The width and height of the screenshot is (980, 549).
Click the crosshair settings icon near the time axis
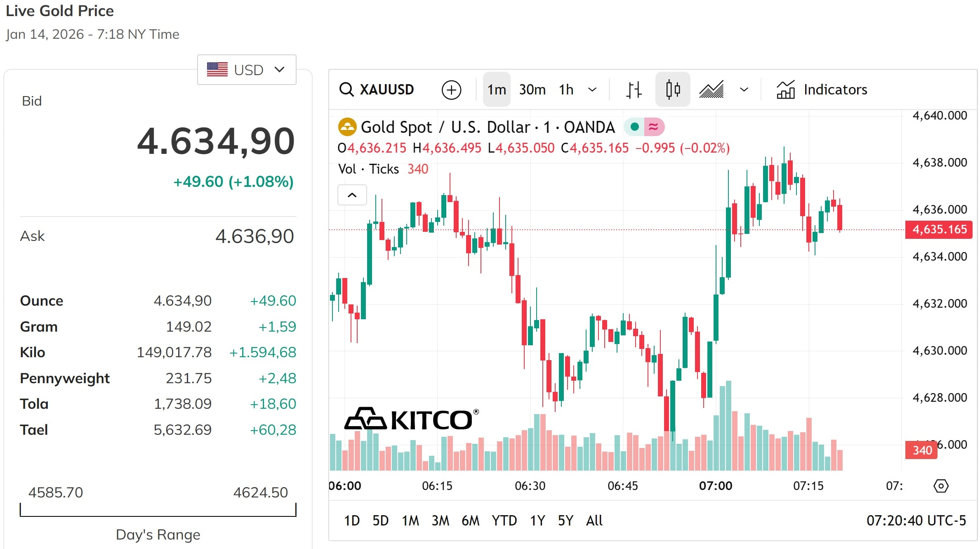coord(941,486)
